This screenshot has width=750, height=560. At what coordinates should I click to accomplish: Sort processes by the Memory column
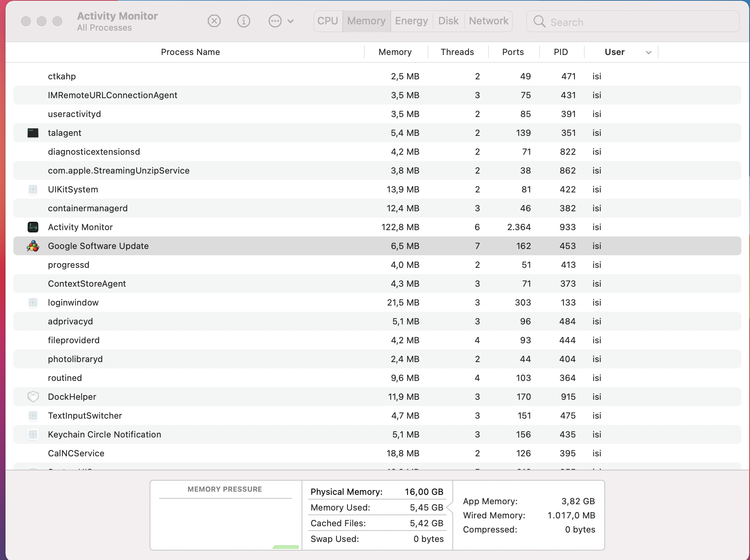[x=394, y=52]
